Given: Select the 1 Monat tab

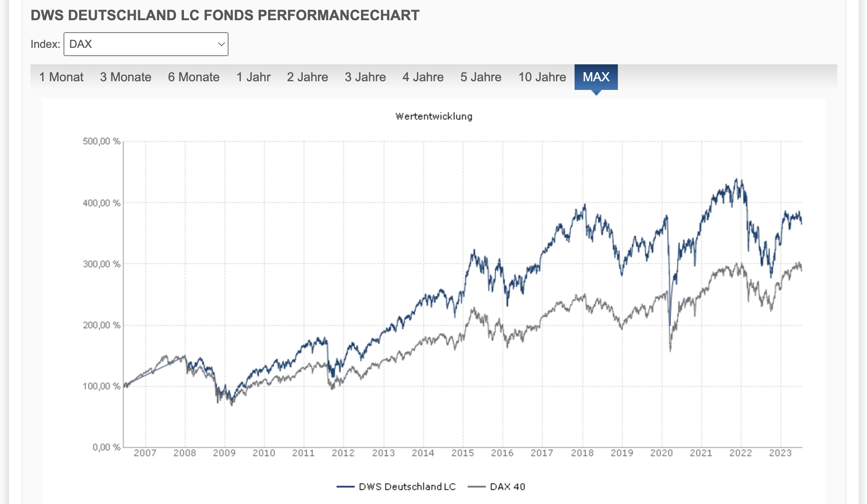Looking at the screenshot, I should (x=61, y=77).
